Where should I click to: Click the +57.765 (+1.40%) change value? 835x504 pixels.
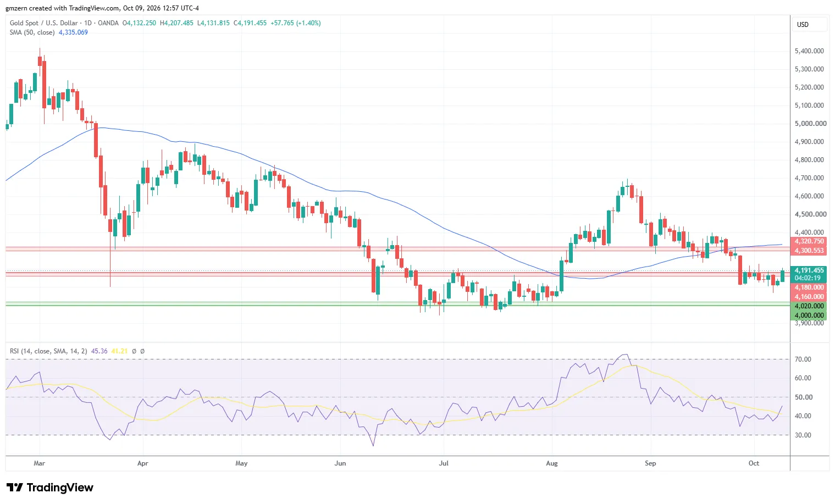[296, 23]
